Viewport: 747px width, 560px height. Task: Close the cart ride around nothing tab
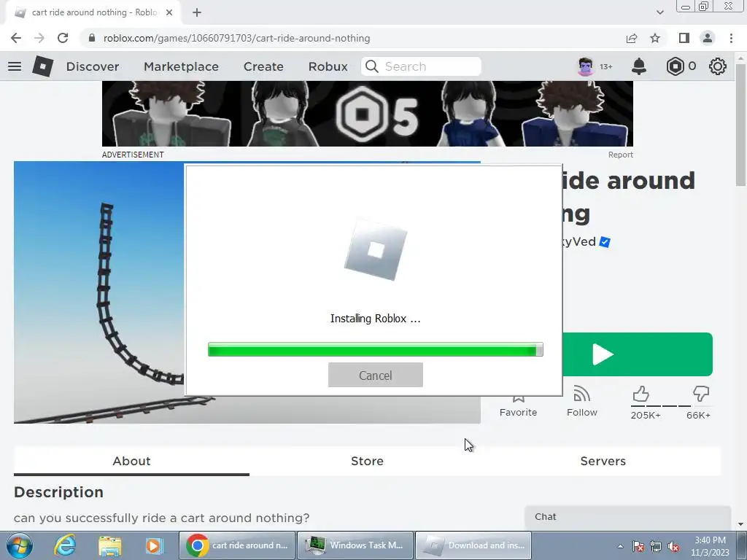point(169,12)
